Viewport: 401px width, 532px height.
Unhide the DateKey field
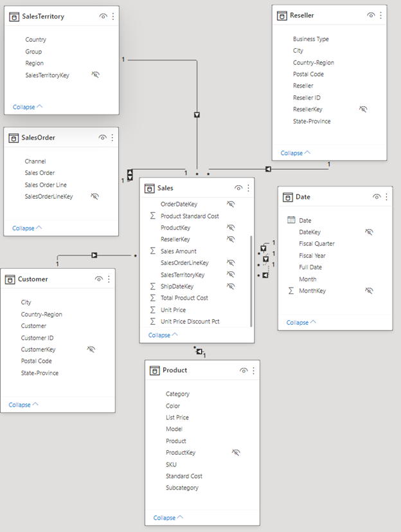tap(369, 232)
